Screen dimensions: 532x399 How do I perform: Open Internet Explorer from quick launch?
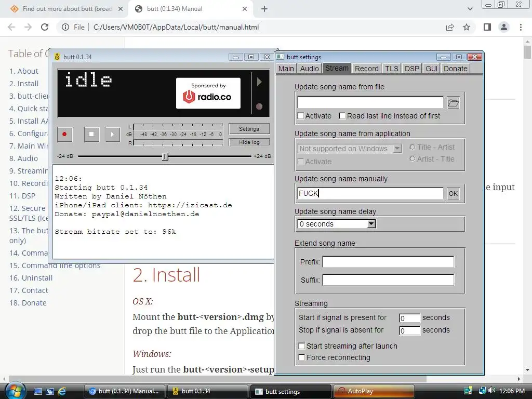click(62, 391)
